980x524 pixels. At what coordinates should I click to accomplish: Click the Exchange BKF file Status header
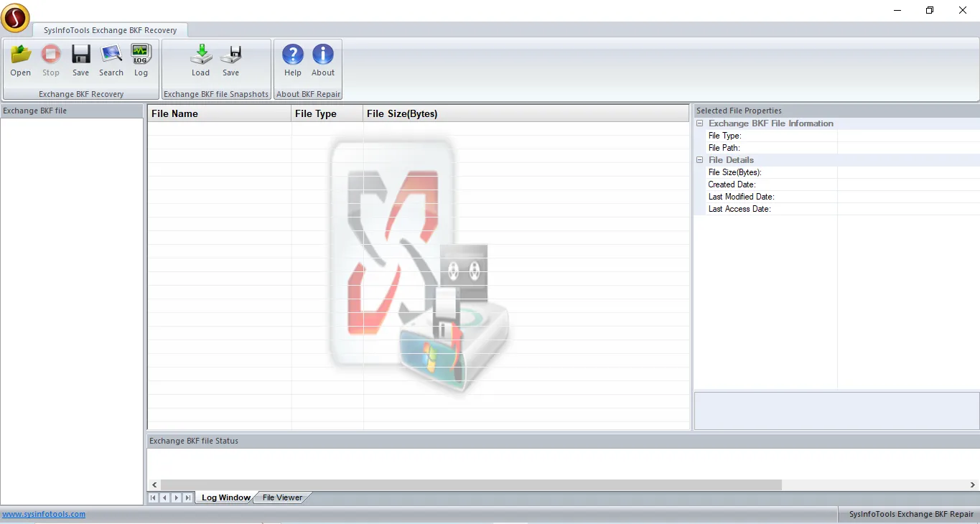(x=563, y=441)
